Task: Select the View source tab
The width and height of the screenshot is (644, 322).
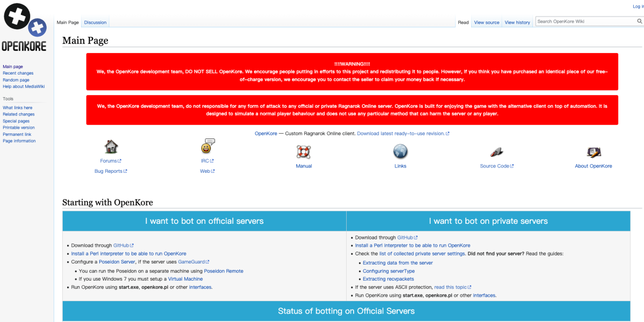Action: coord(486,23)
